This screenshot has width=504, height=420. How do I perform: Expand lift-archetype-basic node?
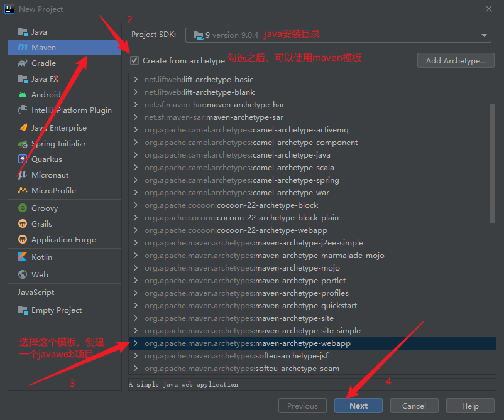[136, 79]
